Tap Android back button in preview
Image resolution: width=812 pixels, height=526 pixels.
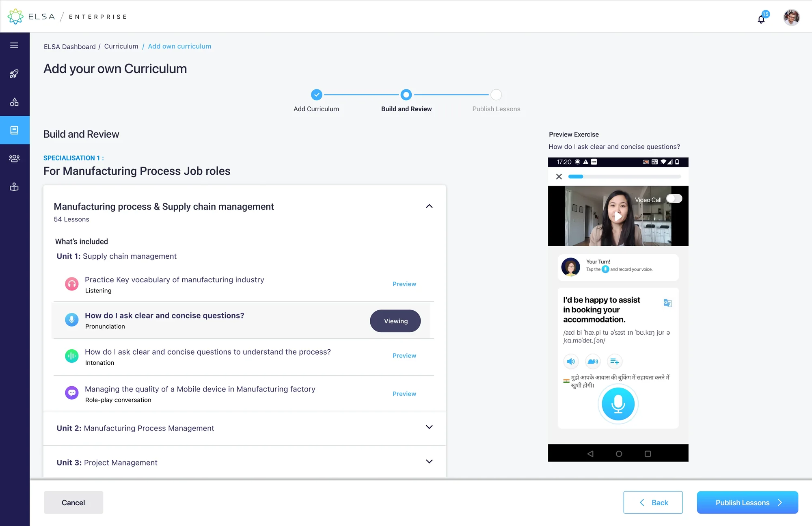pyautogui.click(x=590, y=454)
